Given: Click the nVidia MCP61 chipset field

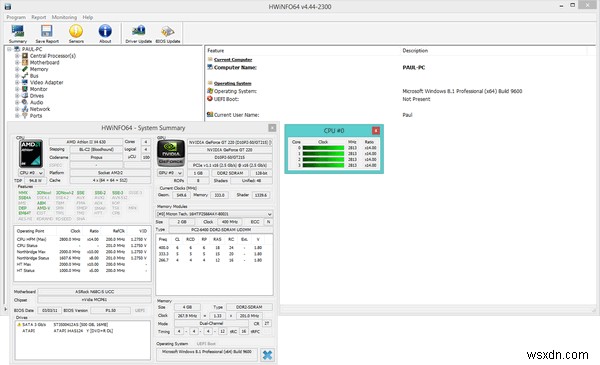Looking at the screenshot, I should point(94,300).
